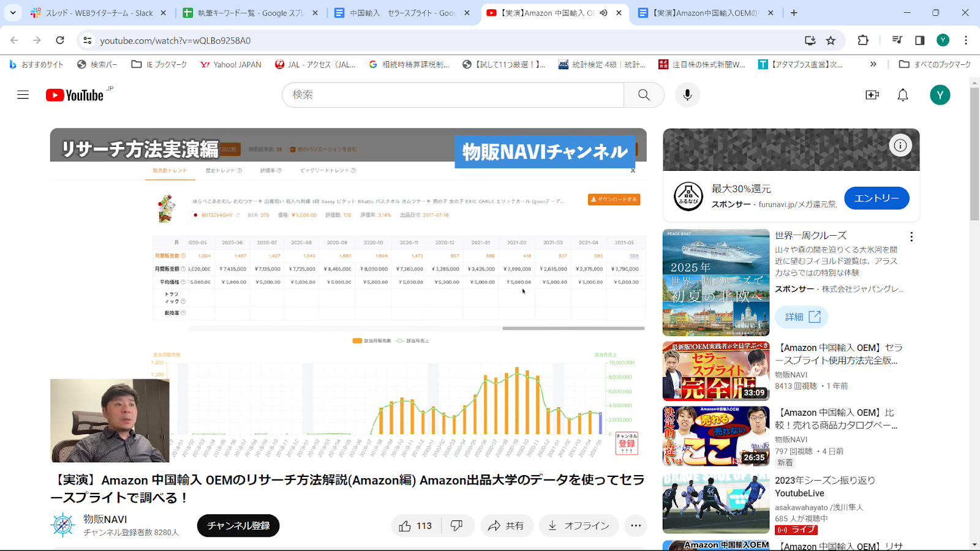Open おすすめサイト bookmark
Image resolution: width=980 pixels, height=551 pixels.
click(37, 64)
